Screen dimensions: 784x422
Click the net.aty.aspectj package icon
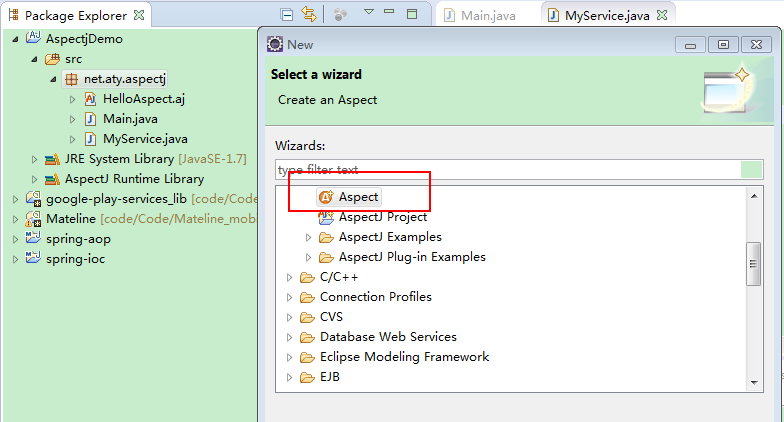point(72,79)
